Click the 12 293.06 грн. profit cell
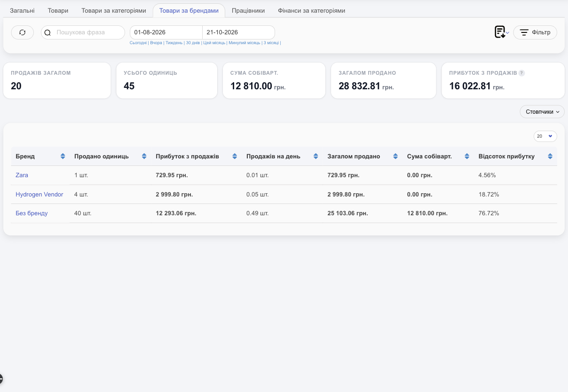 point(176,213)
